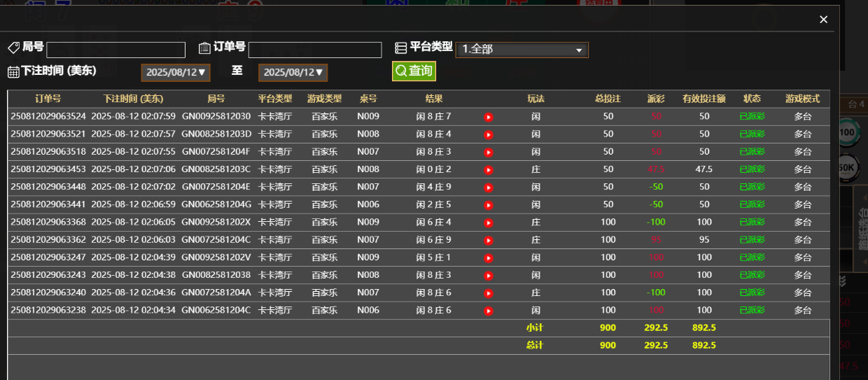Click the 状态 column header
This screenshot has height=380, width=868.
[752, 99]
